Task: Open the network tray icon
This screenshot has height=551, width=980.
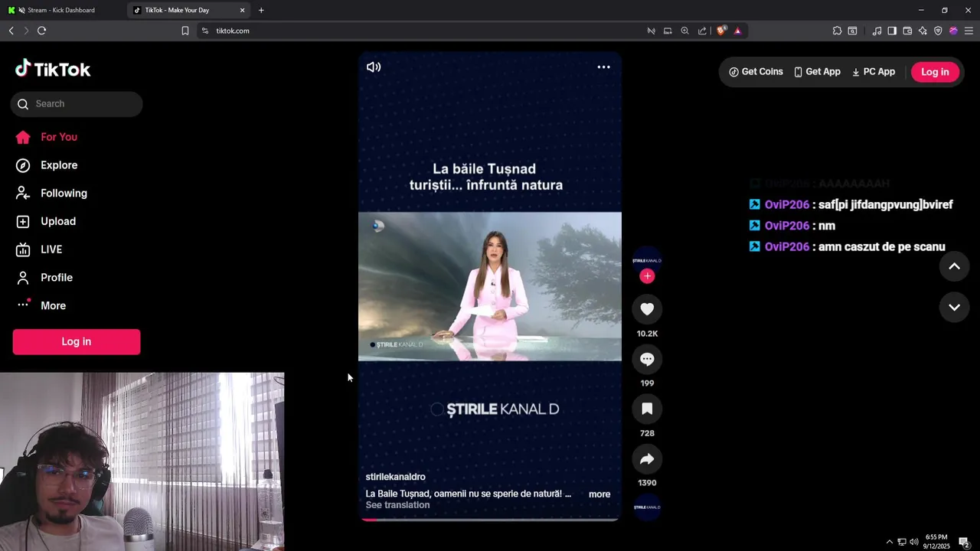Action: 901,542
